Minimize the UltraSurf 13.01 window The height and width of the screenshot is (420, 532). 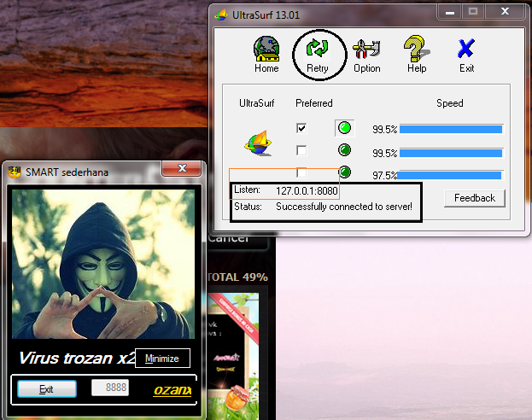(450, 12)
